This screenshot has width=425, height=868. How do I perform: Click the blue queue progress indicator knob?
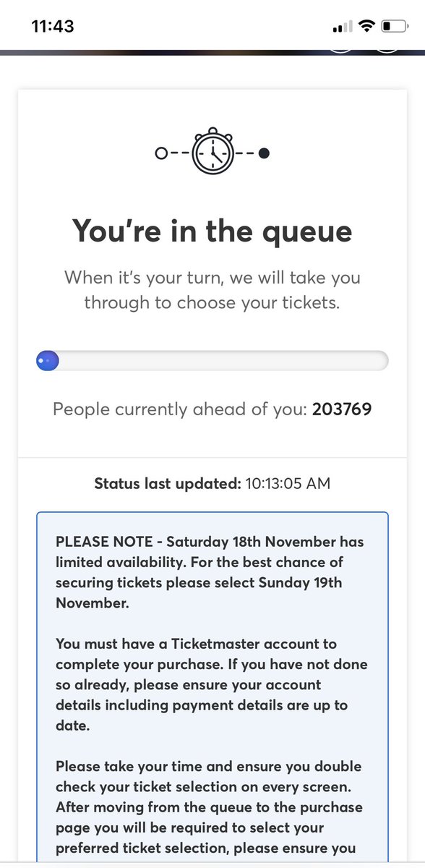point(48,360)
